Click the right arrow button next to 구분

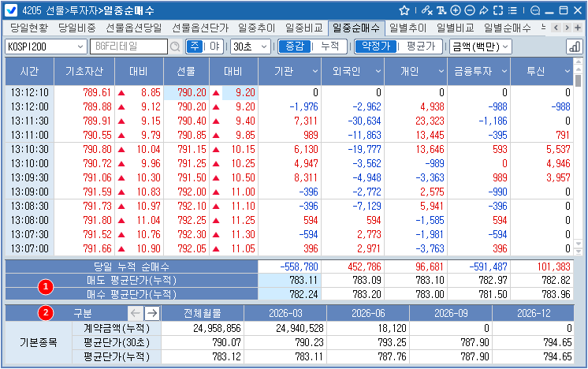pos(153,313)
